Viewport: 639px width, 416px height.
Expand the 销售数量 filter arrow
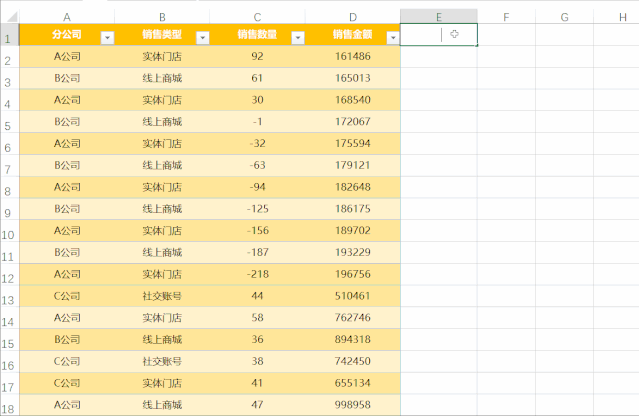[297, 37]
